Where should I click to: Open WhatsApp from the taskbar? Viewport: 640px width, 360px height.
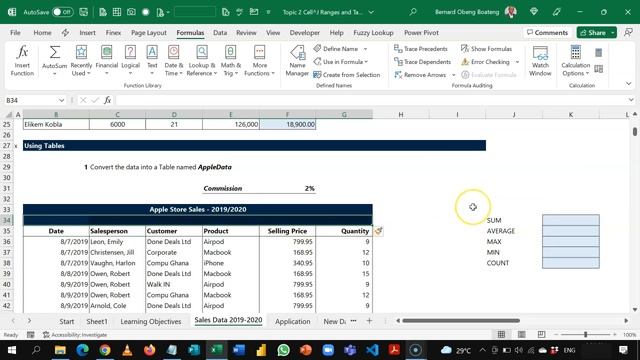[283, 350]
